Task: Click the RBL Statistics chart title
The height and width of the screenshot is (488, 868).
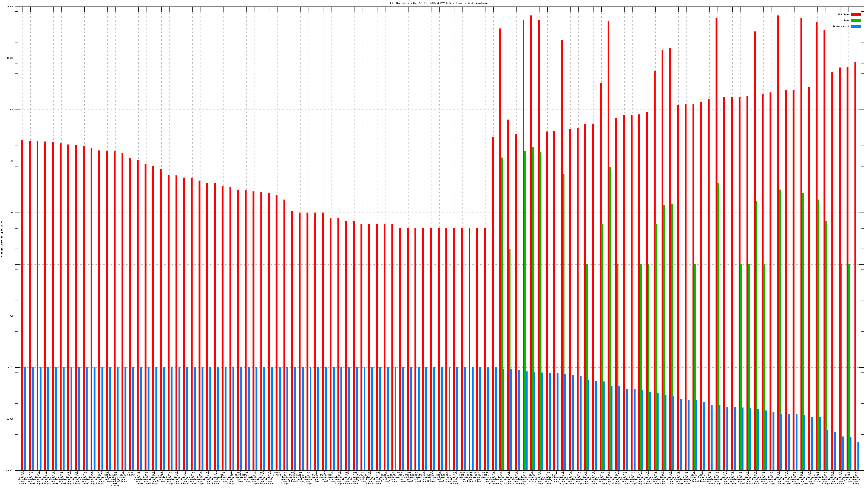Action: tap(439, 3)
